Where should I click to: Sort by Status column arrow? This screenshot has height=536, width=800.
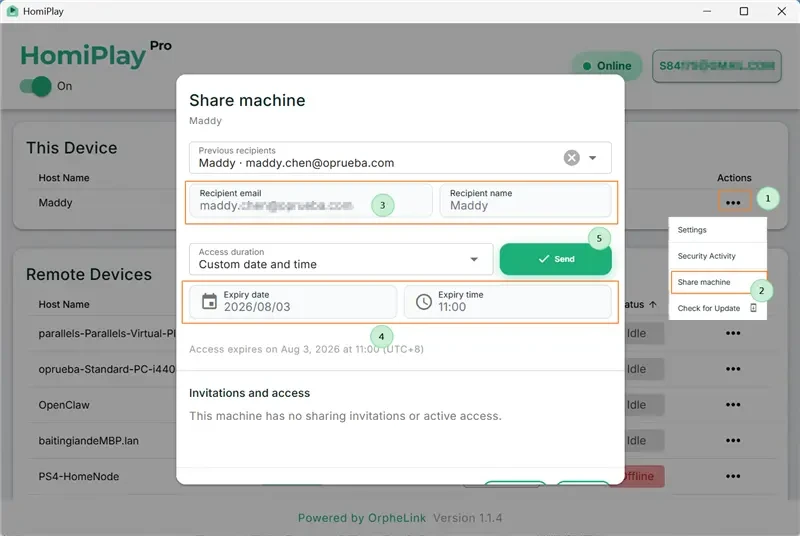pos(653,304)
